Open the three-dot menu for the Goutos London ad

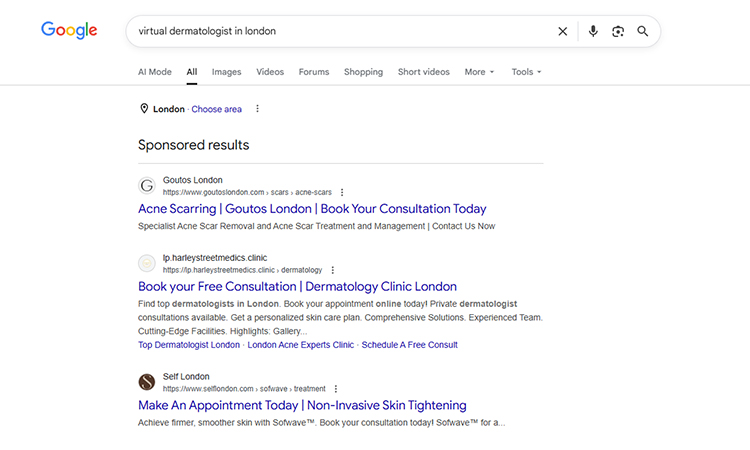[x=342, y=192]
